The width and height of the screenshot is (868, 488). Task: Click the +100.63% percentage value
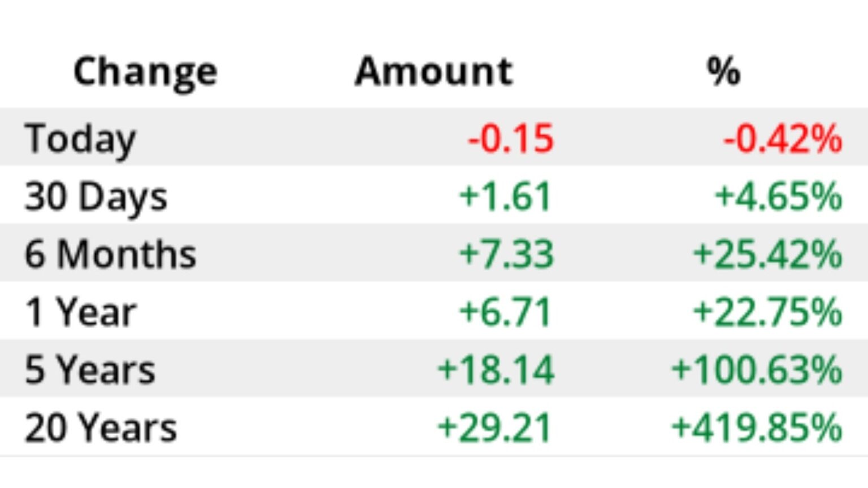(x=757, y=370)
